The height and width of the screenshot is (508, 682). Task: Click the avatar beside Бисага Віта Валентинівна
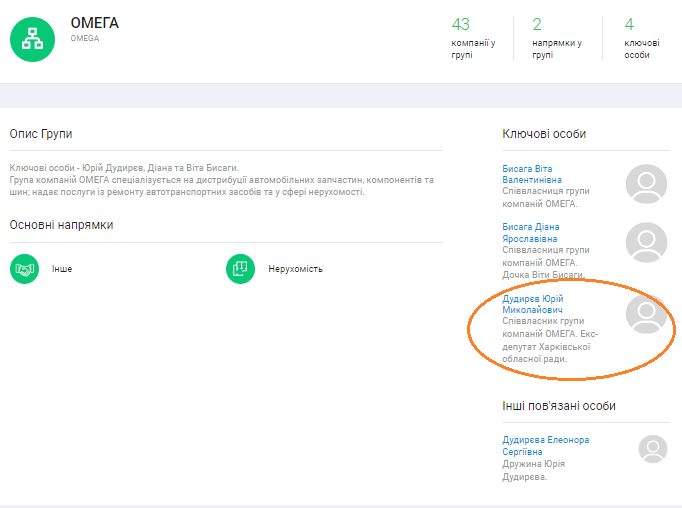pyautogui.click(x=646, y=184)
